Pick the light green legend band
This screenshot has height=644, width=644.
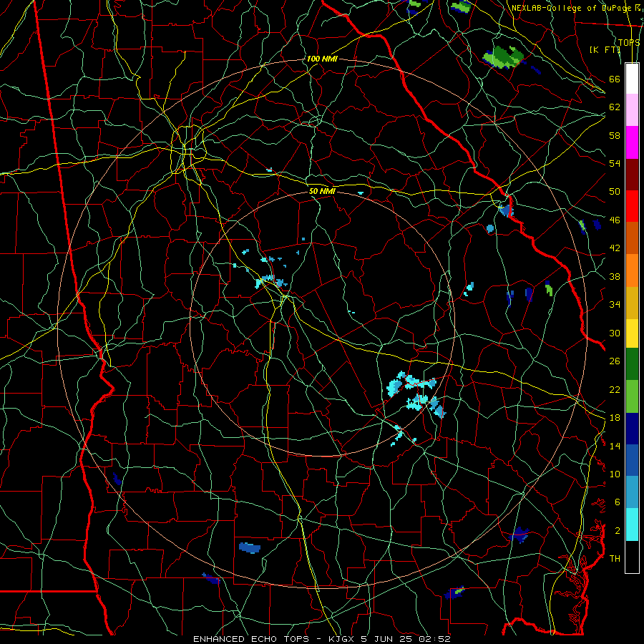[x=632, y=396]
